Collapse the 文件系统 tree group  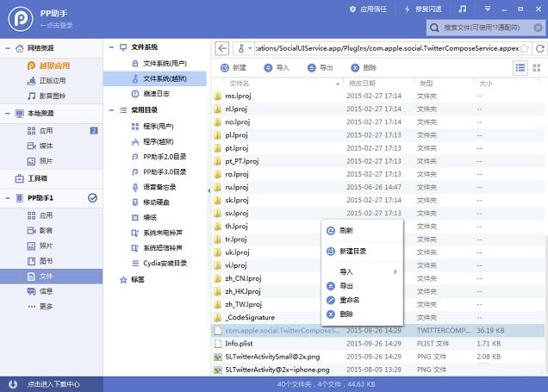click(x=111, y=47)
